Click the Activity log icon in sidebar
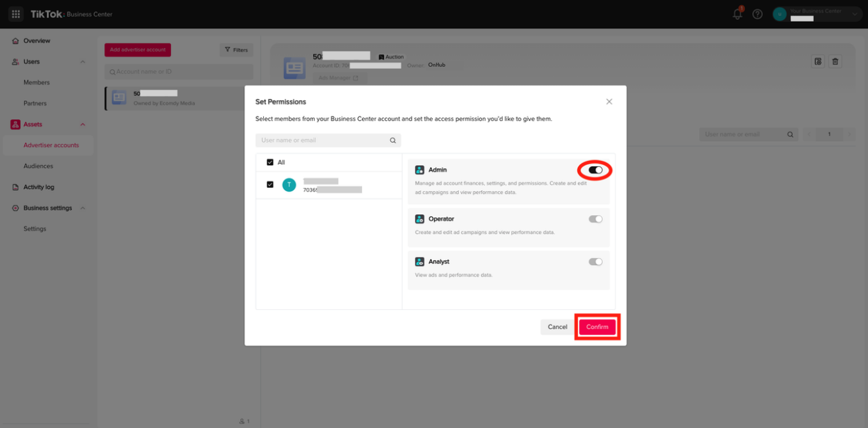The image size is (868, 428). [16, 187]
